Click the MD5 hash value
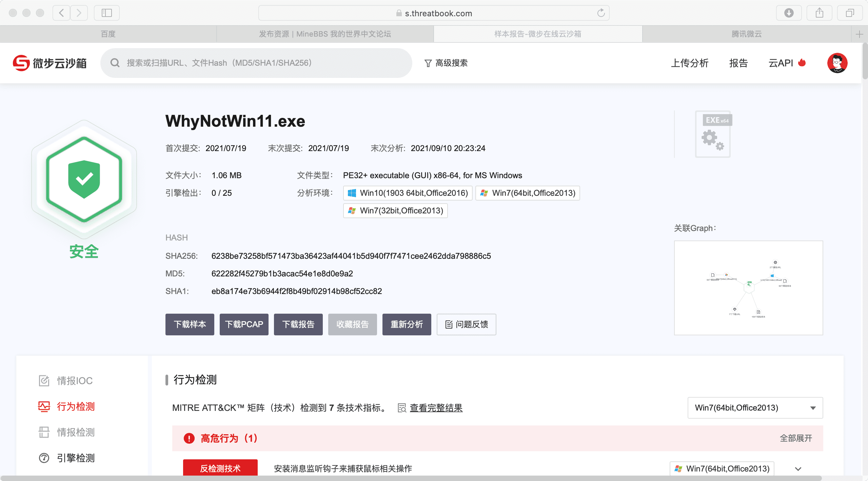This screenshot has width=868, height=481. coord(282,274)
